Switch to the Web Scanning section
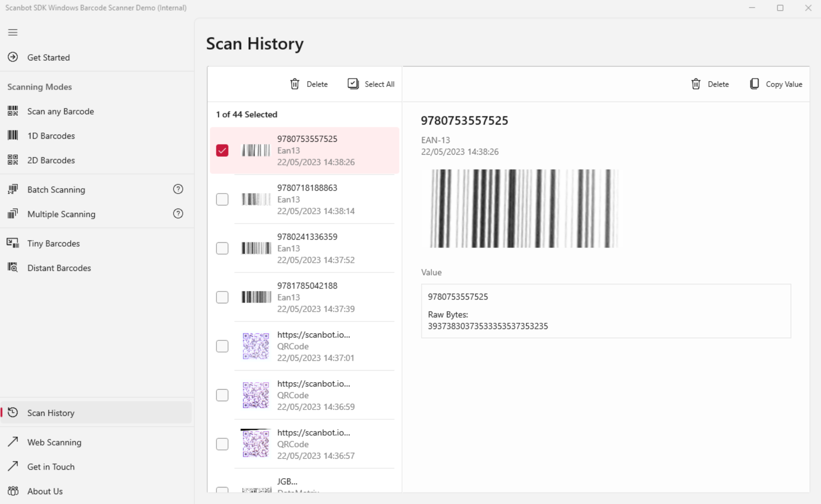This screenshot has width=821, height=504. tap(54, 442)
